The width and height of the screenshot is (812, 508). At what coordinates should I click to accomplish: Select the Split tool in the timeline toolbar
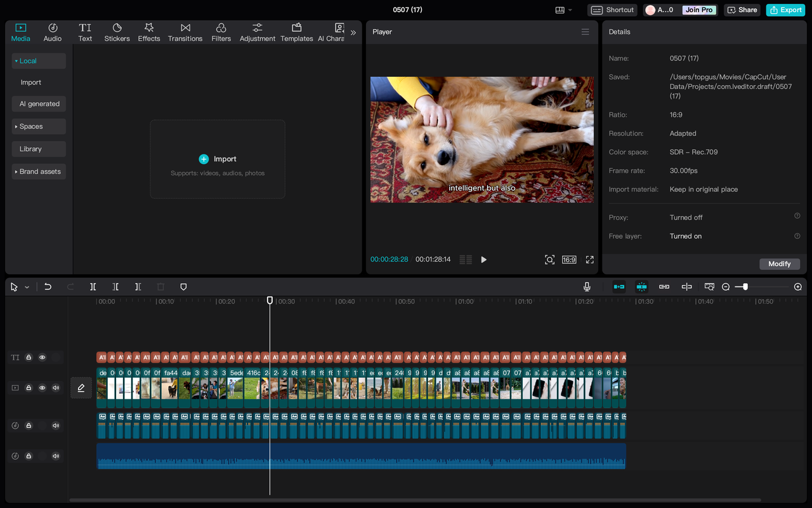93,286
